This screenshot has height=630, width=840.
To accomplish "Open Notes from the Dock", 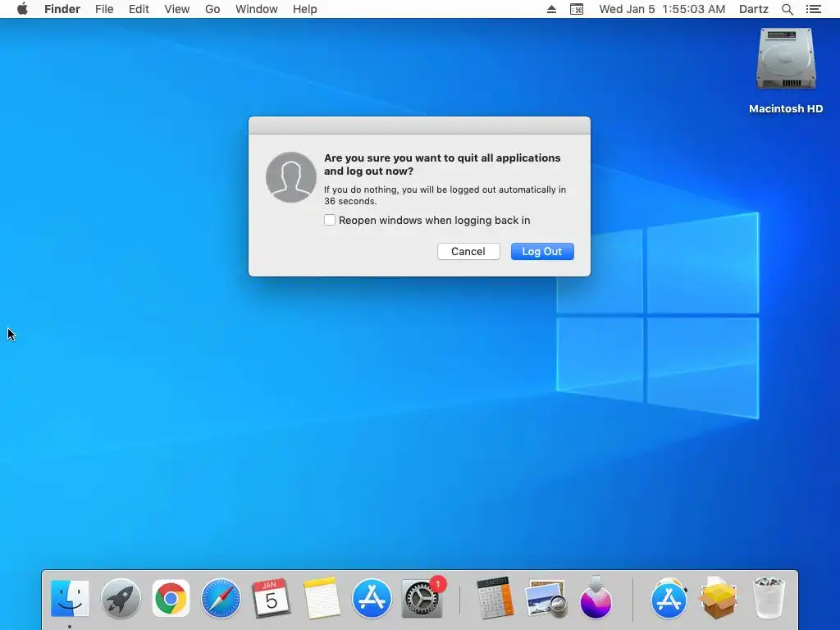I will (322, 598).
